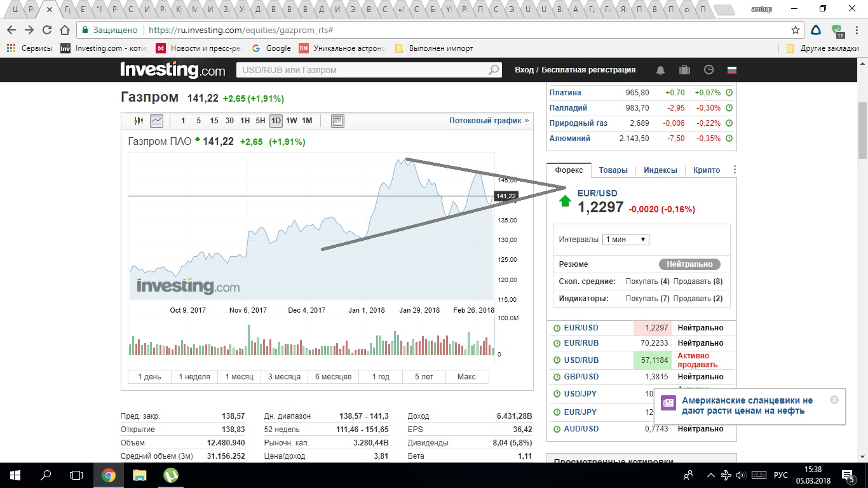
Task: Open alerts bell in header
Action: (661, 70)
